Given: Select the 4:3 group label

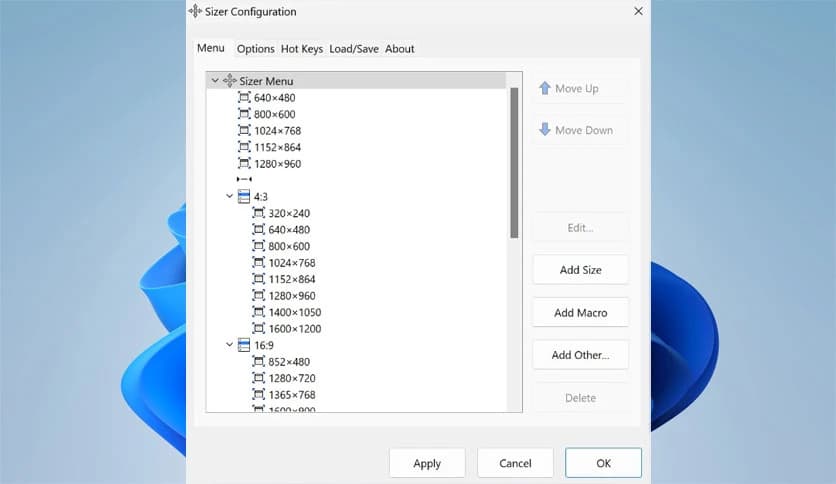Looking at the screenshot, I should tap(261, 197).
